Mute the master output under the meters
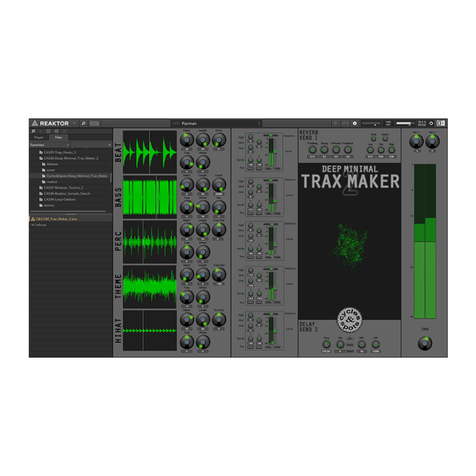The width and height of the screenshot is (476, 476). click(x=425, y=329)
